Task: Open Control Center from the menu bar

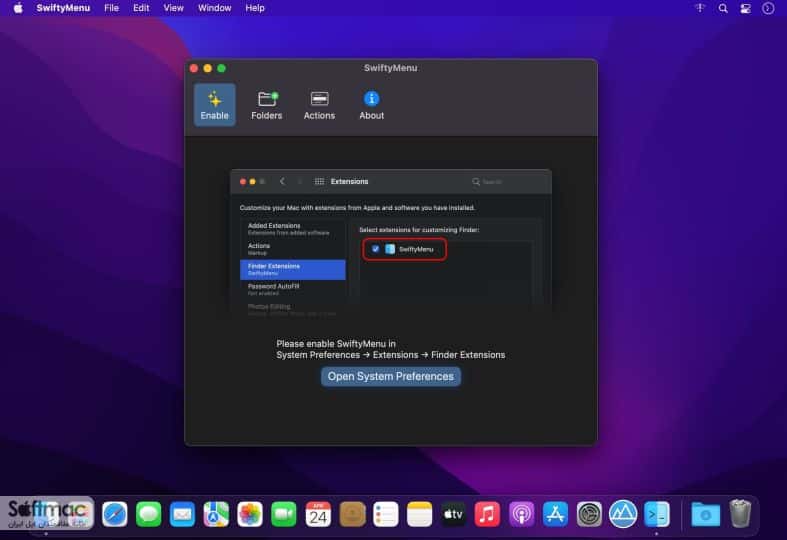Action: pos(745,8)
